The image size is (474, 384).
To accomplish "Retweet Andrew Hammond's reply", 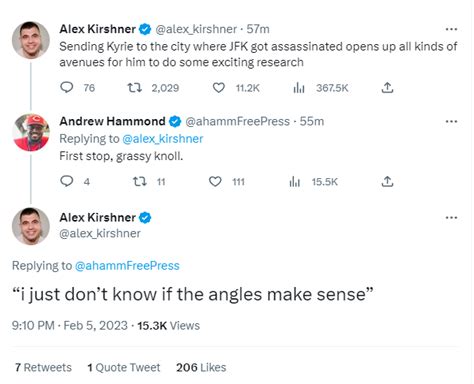I will pyautogui.click(x=139, y=182).
